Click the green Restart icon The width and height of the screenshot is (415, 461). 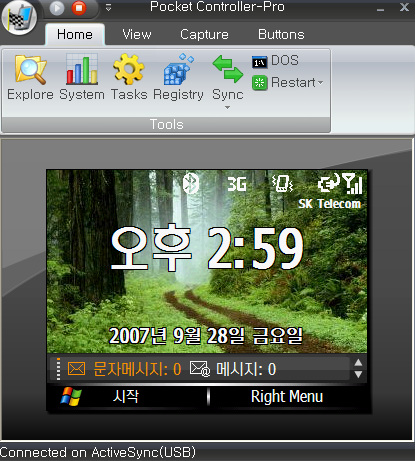[x=260, y=83]
